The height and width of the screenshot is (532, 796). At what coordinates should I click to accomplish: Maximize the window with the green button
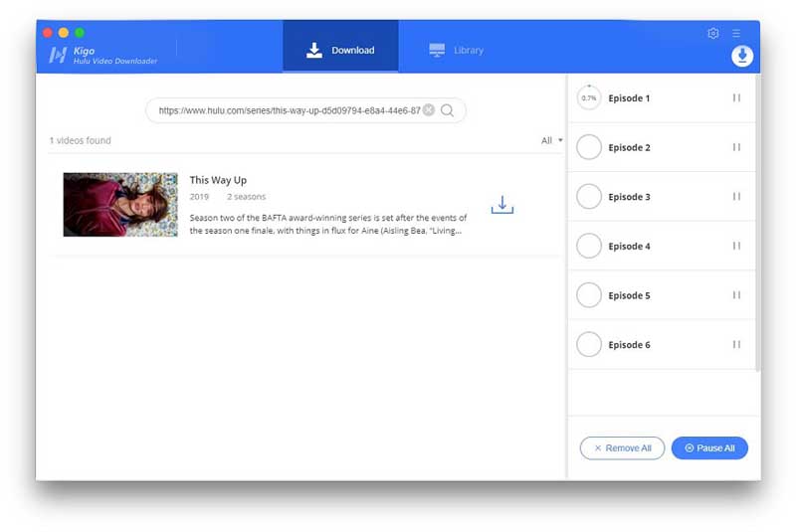(80, 33)
